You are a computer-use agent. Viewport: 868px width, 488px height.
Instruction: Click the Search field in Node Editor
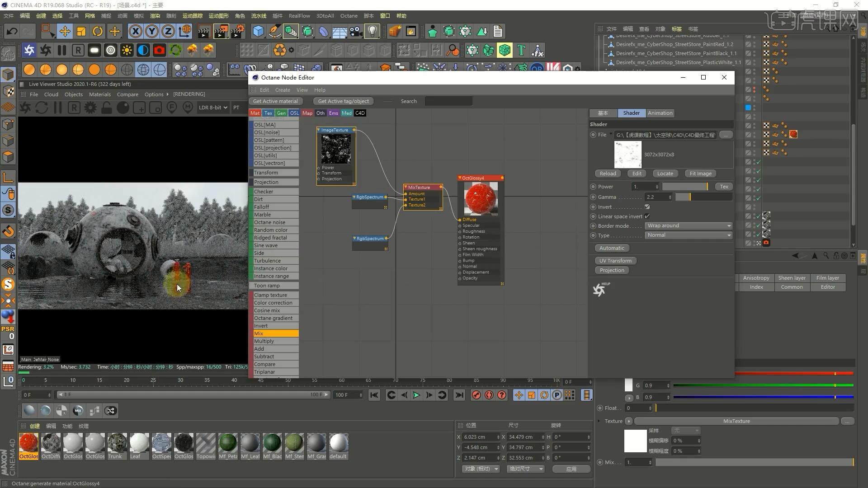point(448,101)
